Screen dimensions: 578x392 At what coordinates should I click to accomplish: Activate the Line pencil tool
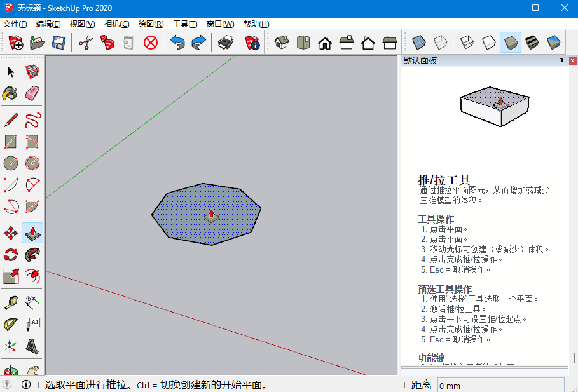[x=11, y=119]
